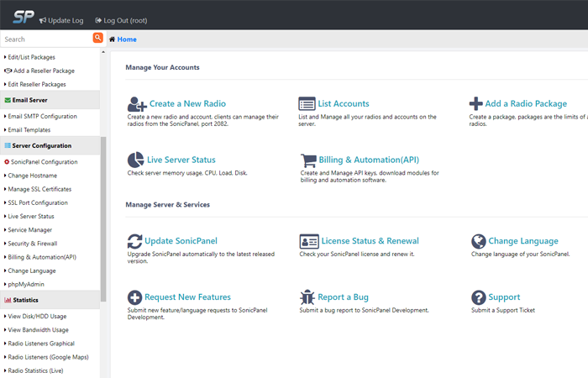Viewport: 588px width, 378px height.
Task: Click the Create a New Radio user-plus icon
Action: pos(136,103)
